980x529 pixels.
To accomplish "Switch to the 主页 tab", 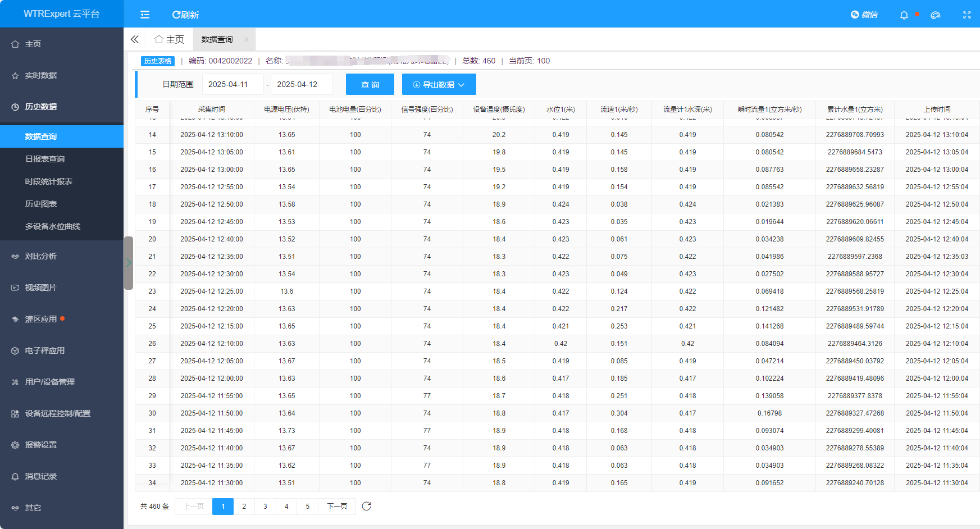I will tap(170, 39).
